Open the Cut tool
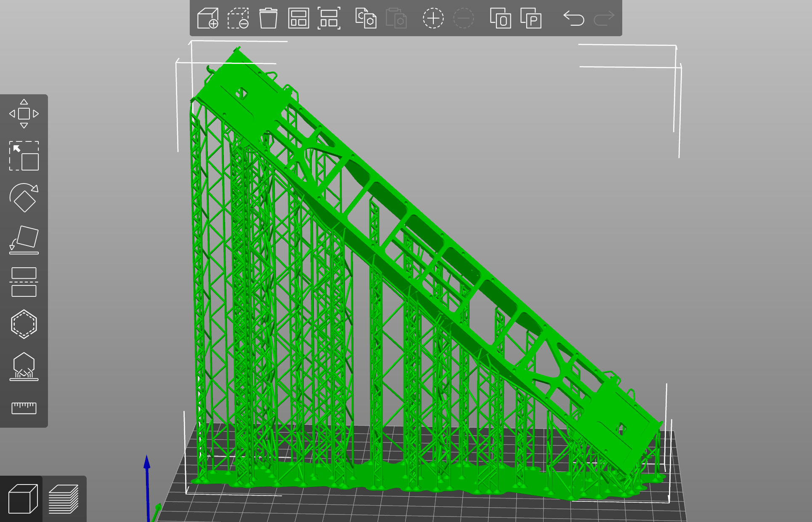812x522 pixels. (24, 282)
